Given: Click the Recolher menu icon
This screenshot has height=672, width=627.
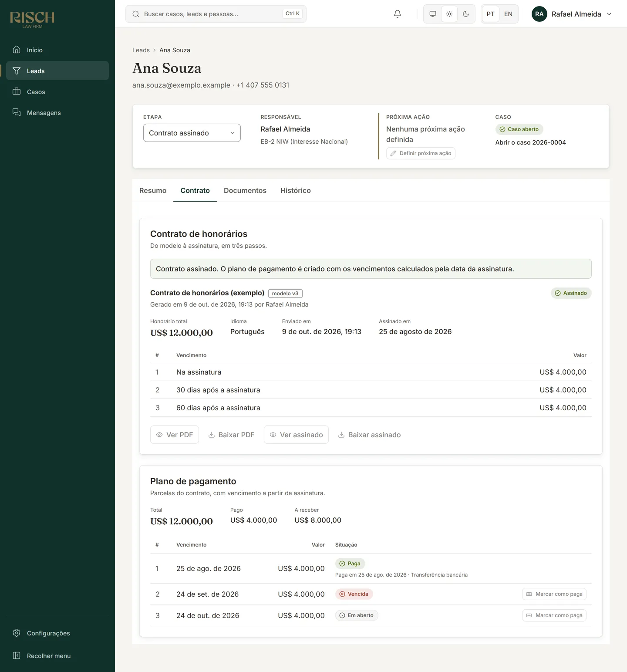Looking at the screenshot, I should (17, 655).
